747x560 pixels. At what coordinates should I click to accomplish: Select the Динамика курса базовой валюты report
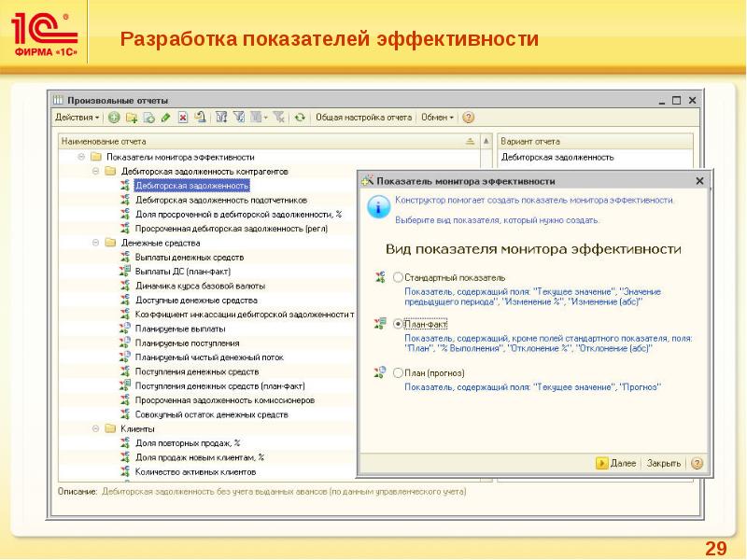tap(200, 286)
